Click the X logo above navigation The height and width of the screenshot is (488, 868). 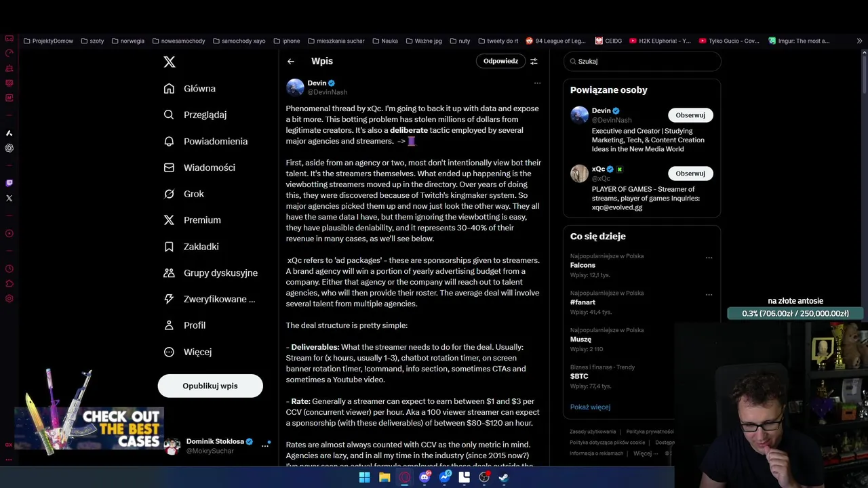click(170, 62)
